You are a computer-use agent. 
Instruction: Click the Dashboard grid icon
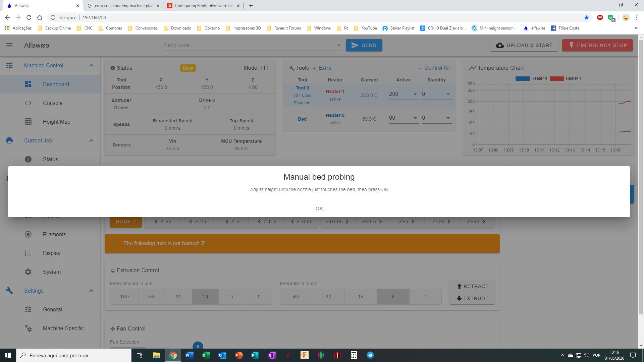tap(28, 84)
